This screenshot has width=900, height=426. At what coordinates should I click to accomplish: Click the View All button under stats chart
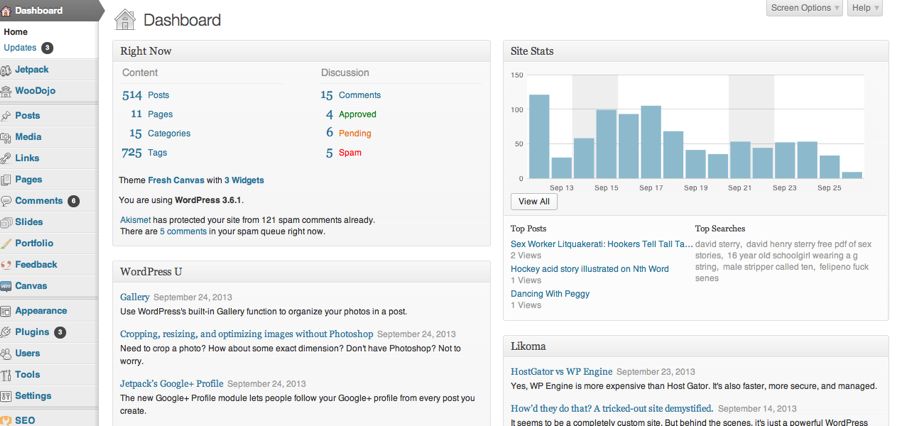click(x=534, y=202)
